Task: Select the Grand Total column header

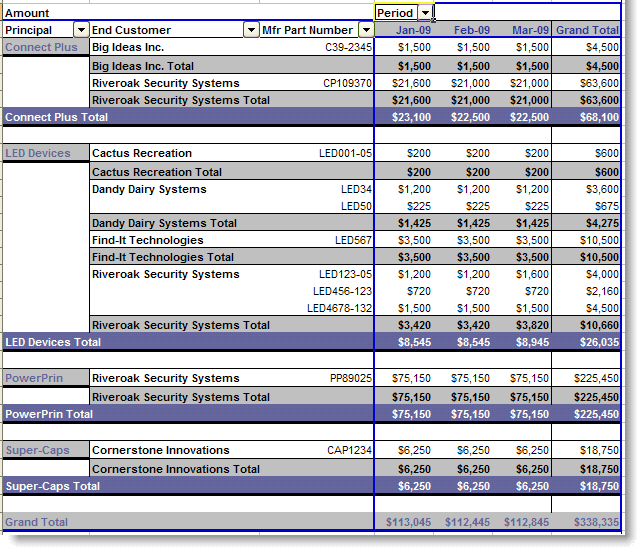Action: coord(587,30)
